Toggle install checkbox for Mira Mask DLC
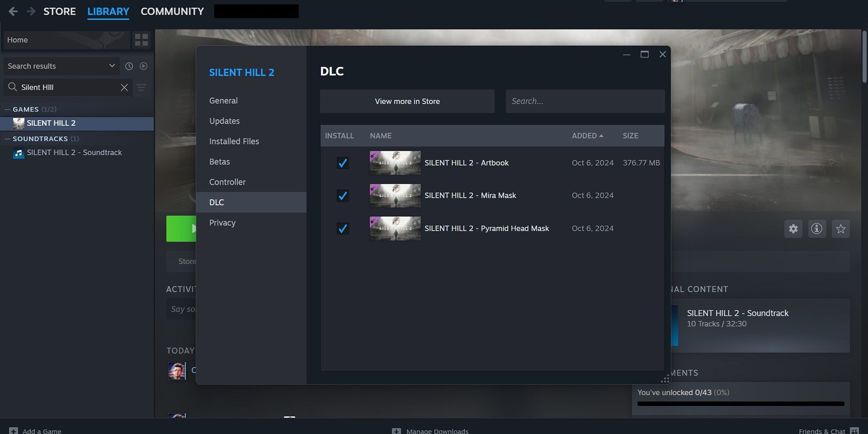The image size is (868, 434). tap(342, 195)
